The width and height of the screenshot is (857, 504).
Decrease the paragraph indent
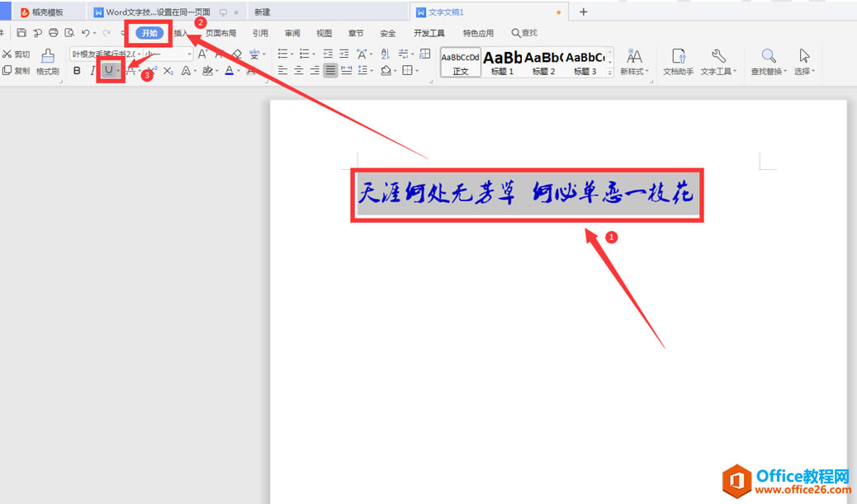[x=328, y=54]
